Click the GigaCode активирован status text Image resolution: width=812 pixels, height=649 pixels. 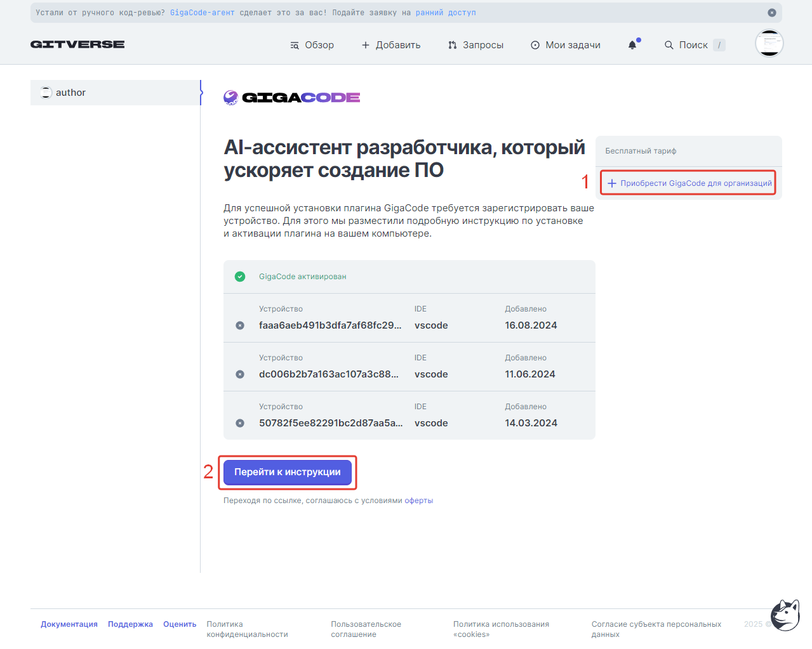pyautogui.click(x=303, y=277)
